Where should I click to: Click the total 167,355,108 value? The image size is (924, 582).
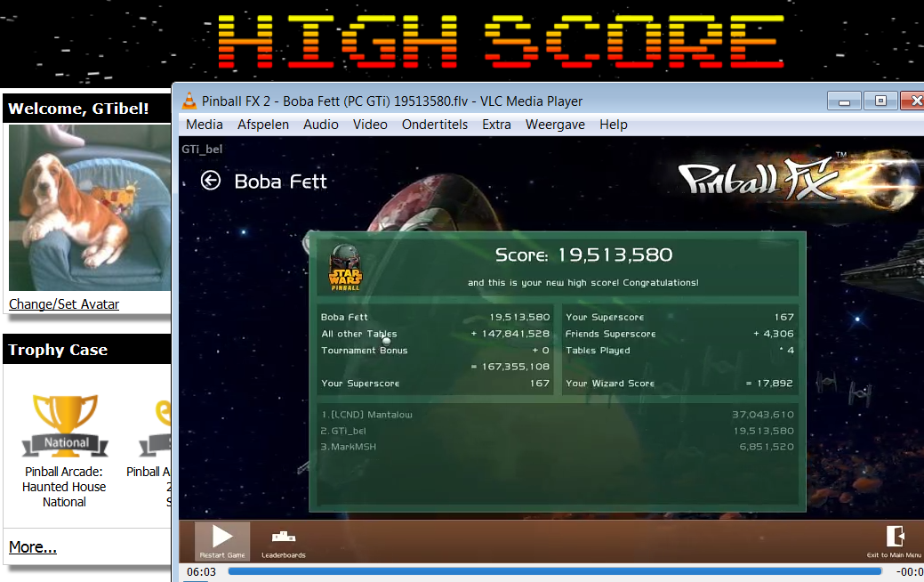510,367
